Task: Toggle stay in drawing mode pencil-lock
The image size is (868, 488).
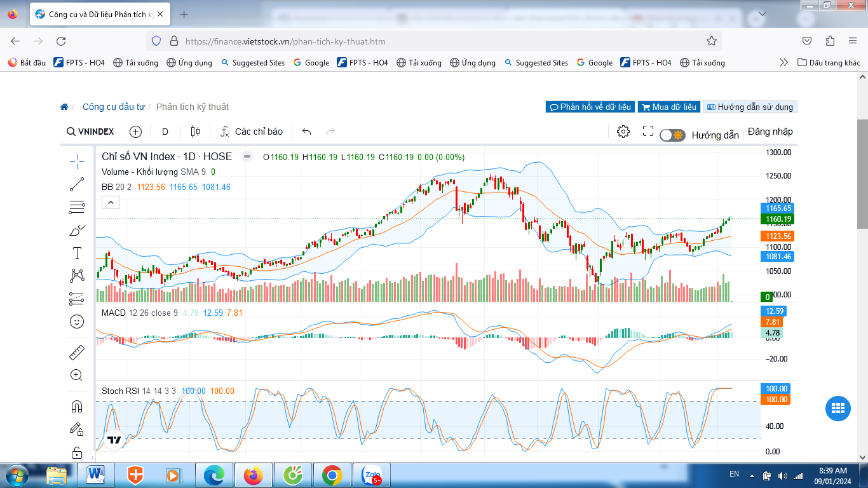Action: point(77,429)
